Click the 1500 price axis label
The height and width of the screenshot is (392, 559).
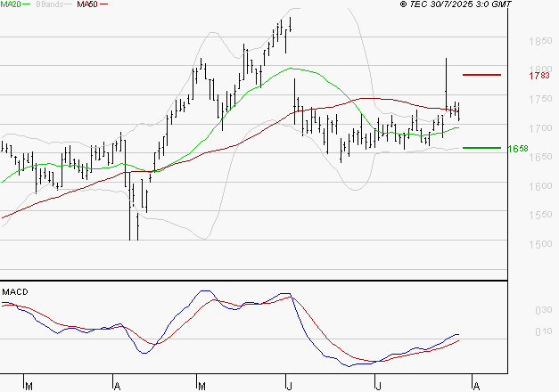click(540, 244)
